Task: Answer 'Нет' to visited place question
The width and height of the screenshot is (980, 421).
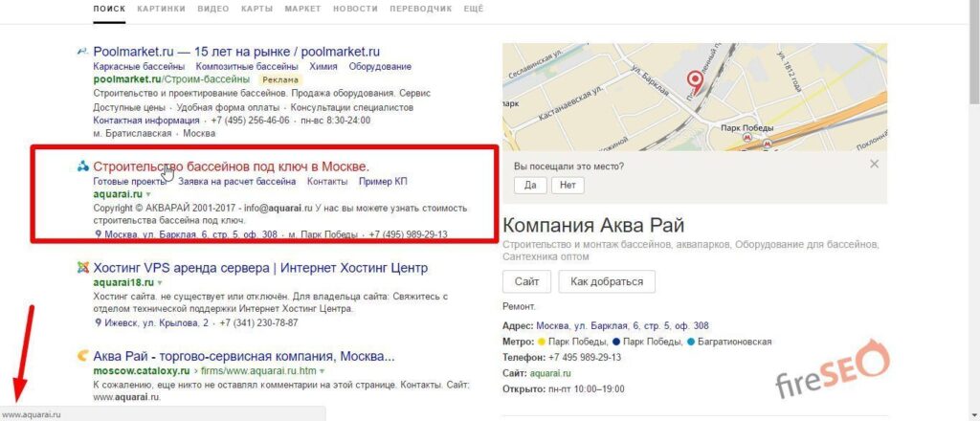Action: [568, 186]
